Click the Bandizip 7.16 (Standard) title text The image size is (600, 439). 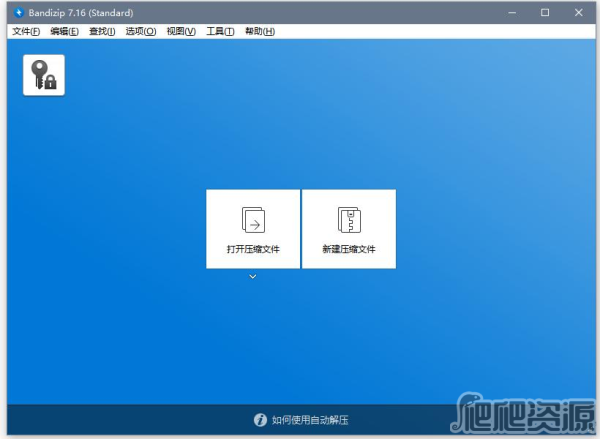[80, 13]
